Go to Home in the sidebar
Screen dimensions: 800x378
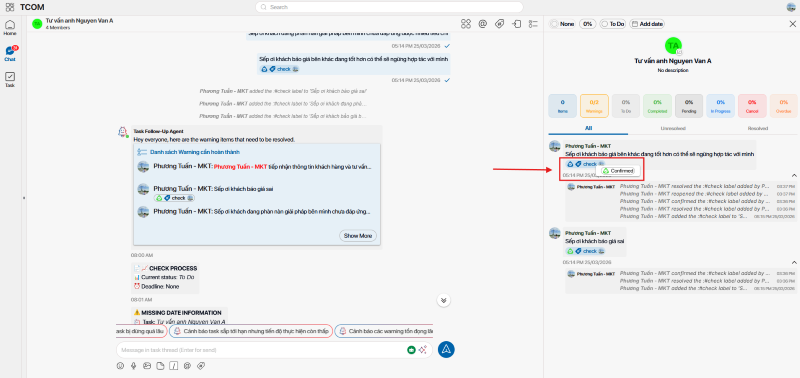(10, 28)
